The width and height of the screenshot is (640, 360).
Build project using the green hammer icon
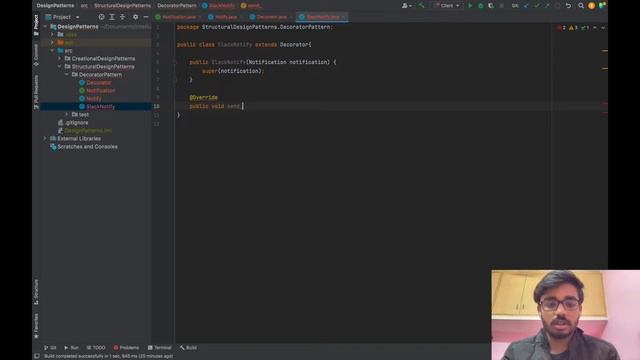(421, 6)
